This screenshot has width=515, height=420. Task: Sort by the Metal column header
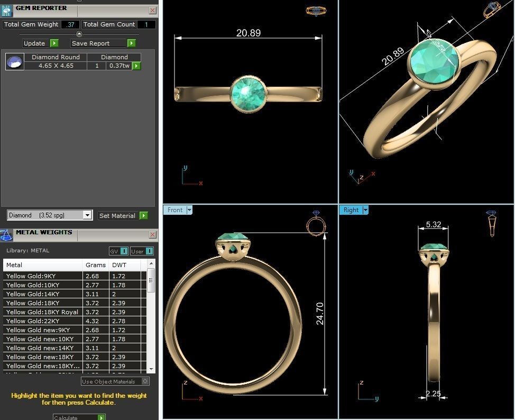[x=43, y=265]
